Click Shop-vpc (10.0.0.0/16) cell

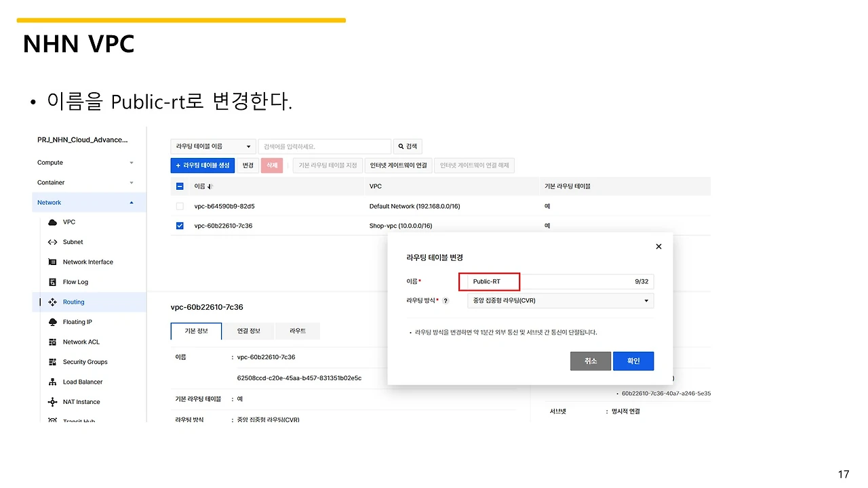pos(401,226)
